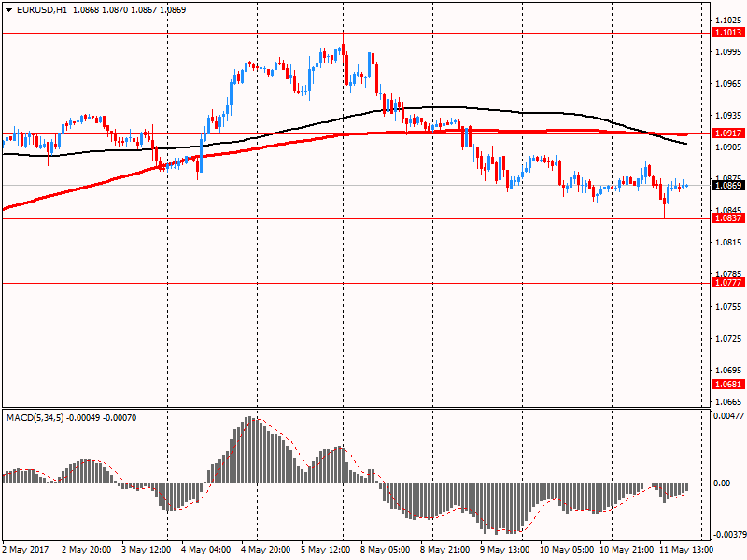Click the 2 May 2017 time label

26,550
